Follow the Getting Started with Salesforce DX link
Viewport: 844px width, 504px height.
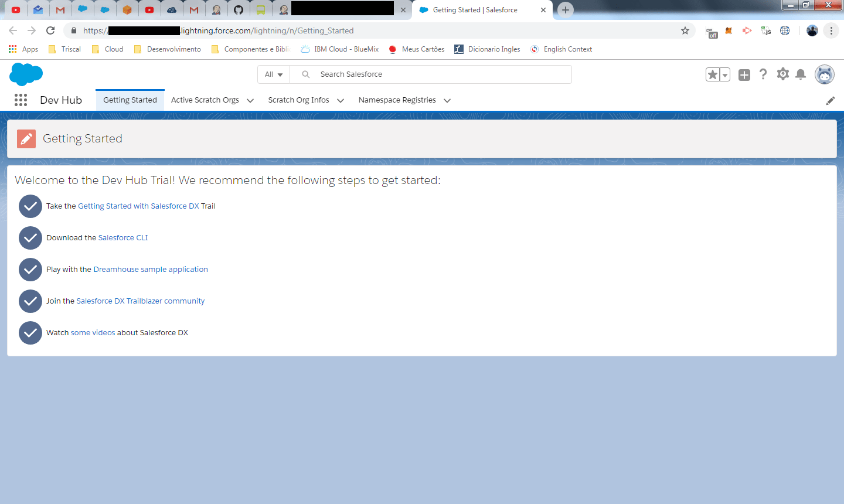[138, 206]
